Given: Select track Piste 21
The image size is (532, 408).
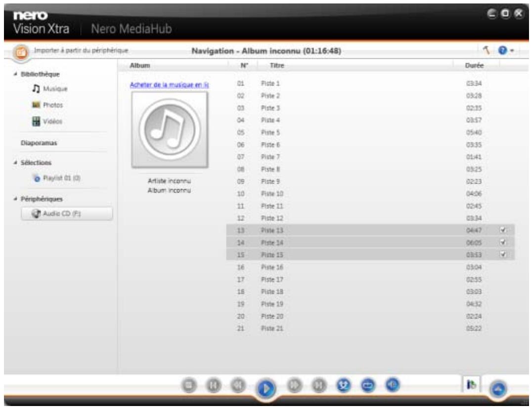Looking at the screenshot, I should pyautogui.click(x=370, y=328).
